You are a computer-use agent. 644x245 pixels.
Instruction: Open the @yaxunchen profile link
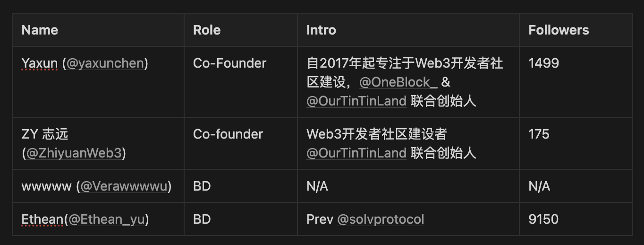pyautogui.click(x=105, y=63)
